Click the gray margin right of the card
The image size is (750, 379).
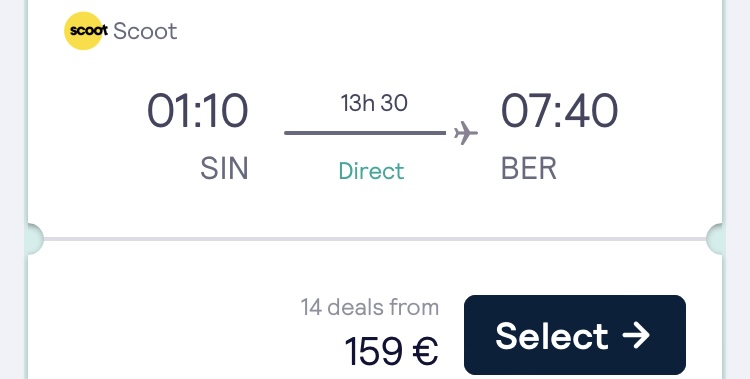(738, 190)
